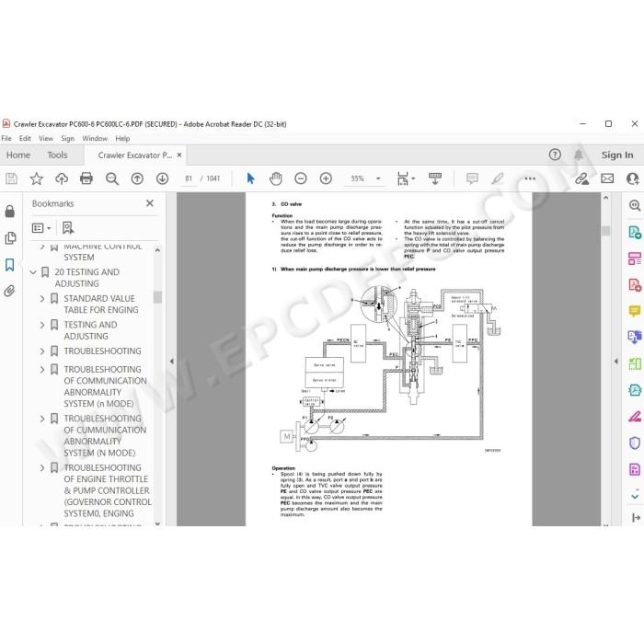Open the Protect shield tool

tap(635, 443)
